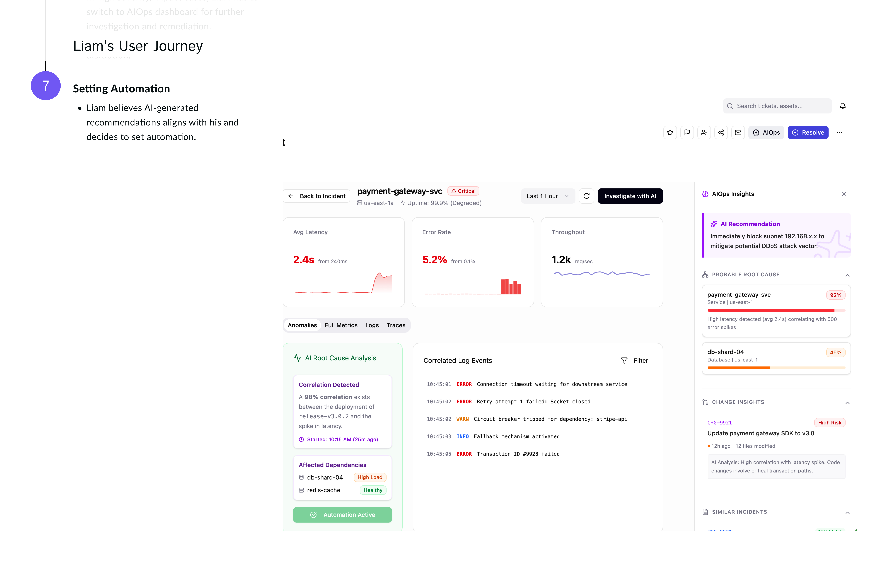Click the share icon
The width and height of the screenshot is (870, 588).
click(721, 133)
